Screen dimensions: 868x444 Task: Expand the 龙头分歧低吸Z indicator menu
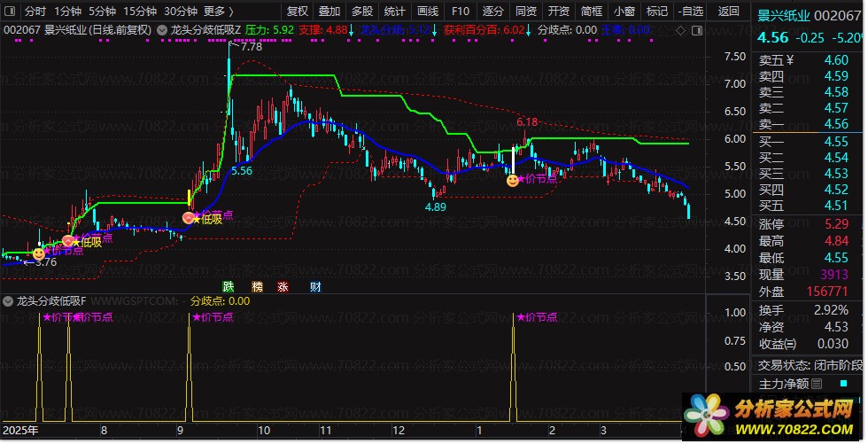(x=161, y=30)
